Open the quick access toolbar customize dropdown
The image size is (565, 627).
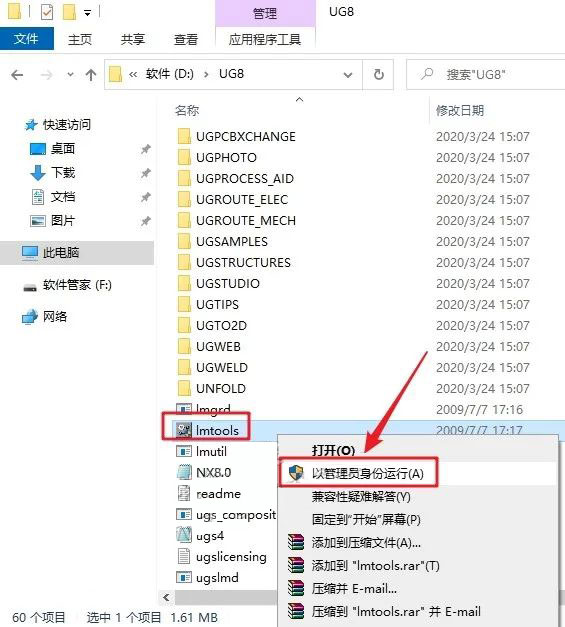click(87, 13)
